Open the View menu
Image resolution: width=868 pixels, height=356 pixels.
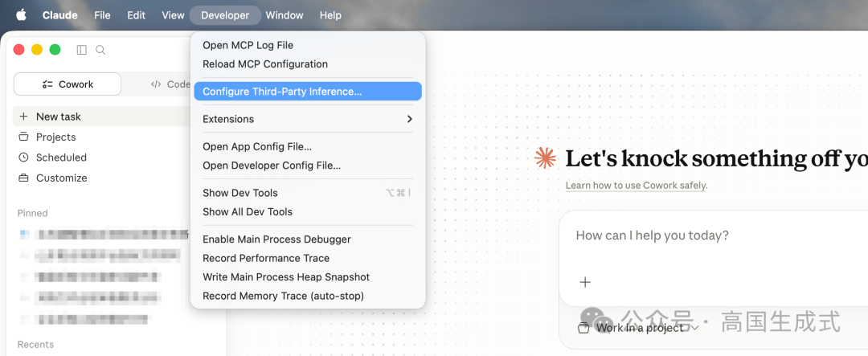click(x=173, y=15)
